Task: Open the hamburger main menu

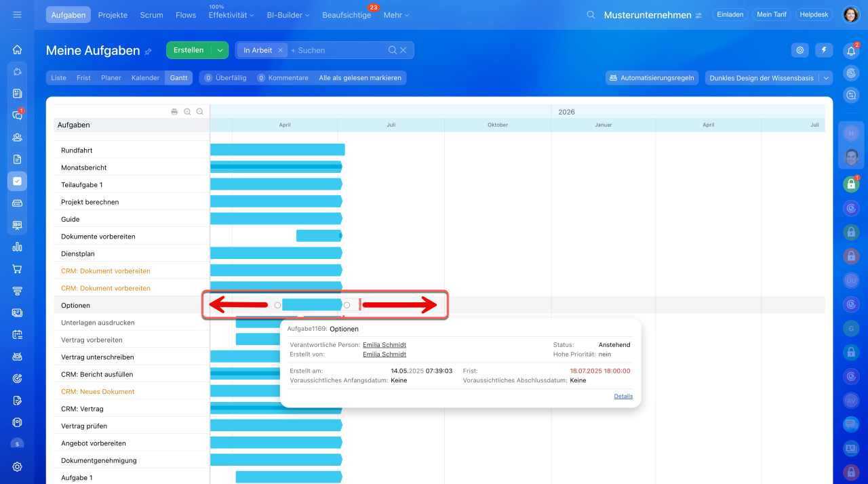Action: pos(17,14)
